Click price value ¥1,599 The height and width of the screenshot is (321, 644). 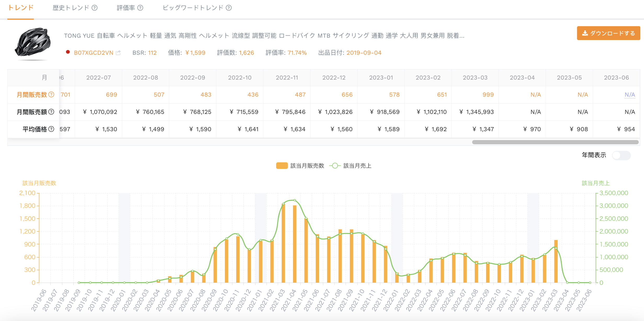[195, 53]
